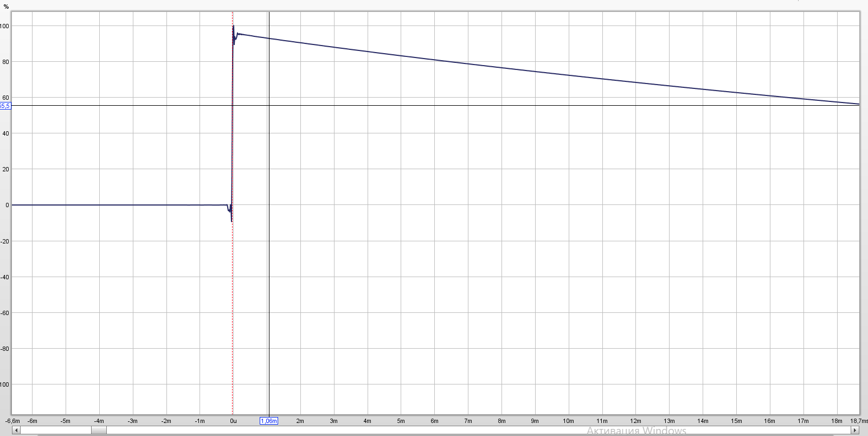Image resolution: width=868 pixels, height=436 pixels.
Task: Click the -6,6m start label on time axis
Action: click(x=12, y=421)
